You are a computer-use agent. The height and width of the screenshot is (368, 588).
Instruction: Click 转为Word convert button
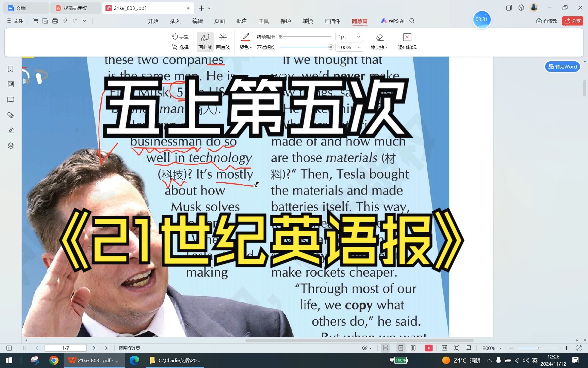[x=562, y=67]
